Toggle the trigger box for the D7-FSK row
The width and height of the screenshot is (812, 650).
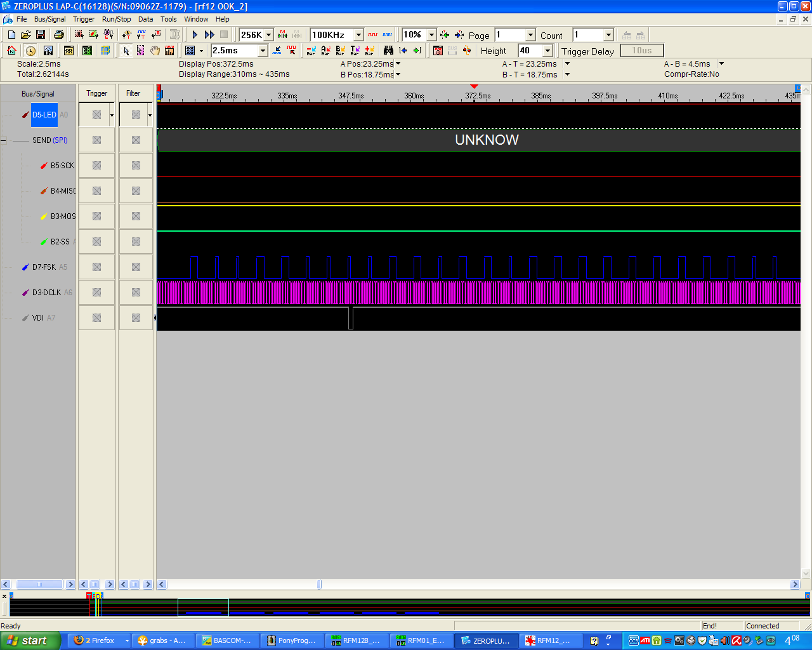coord(96,267)
